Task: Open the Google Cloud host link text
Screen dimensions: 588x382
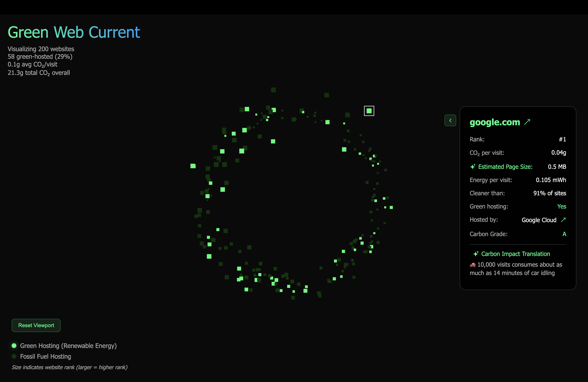Action: tap(539, 220)
